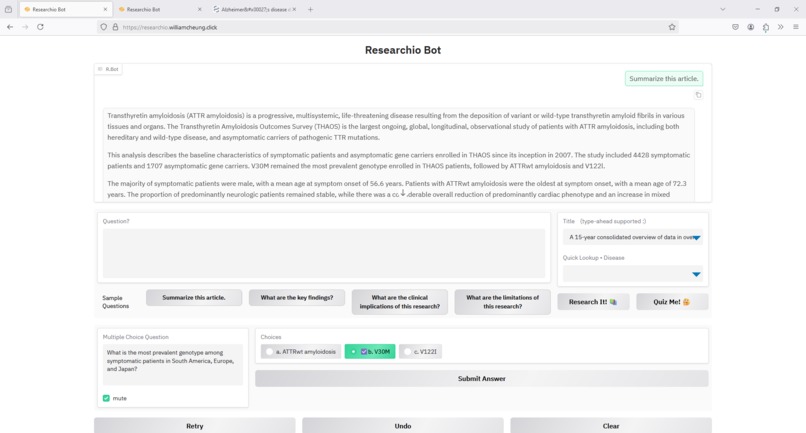Toggle the mute checkbox
This screenshot has width=806, height=433.
coord(106,398)
